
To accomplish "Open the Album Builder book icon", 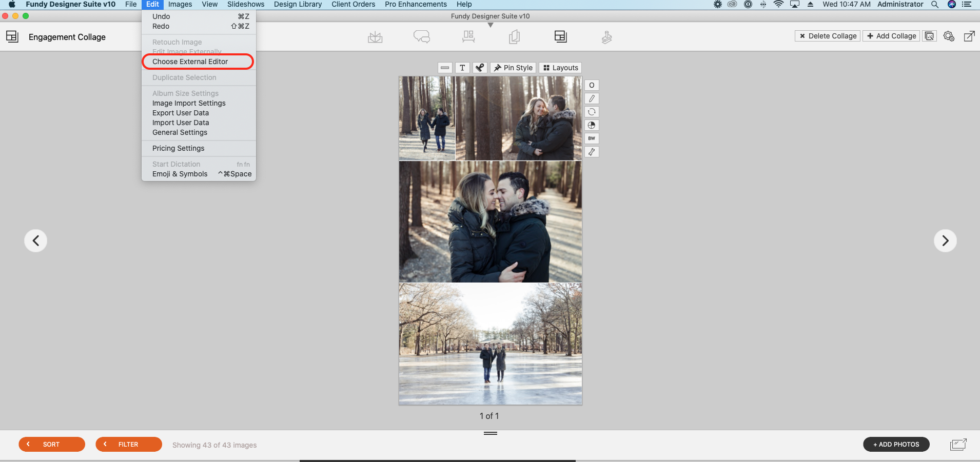I will [x=375, y=37].
